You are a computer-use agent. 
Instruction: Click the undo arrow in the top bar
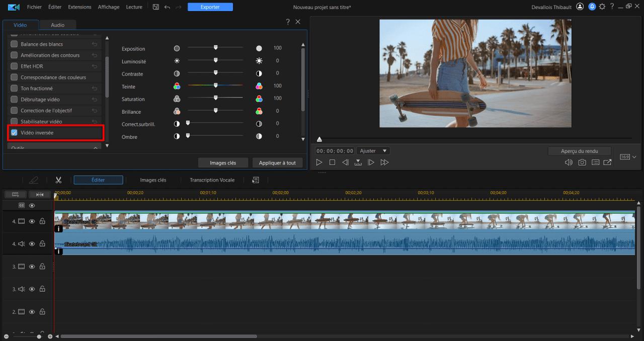[x=167, y=7]
